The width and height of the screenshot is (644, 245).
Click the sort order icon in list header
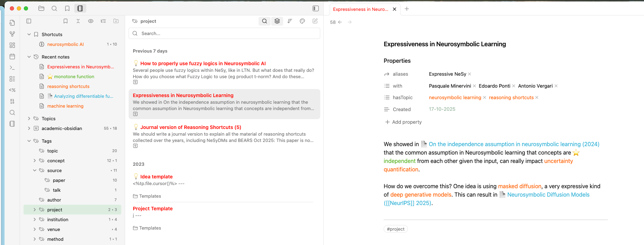click(x=290, y=21)
